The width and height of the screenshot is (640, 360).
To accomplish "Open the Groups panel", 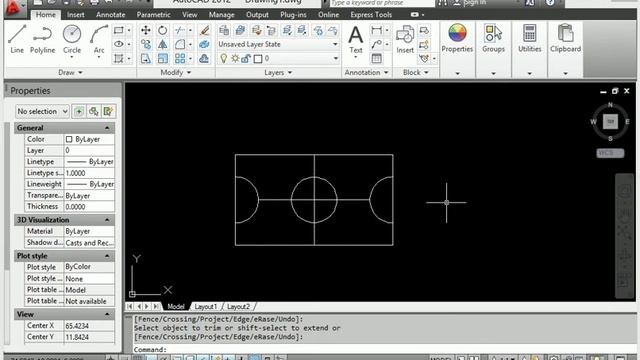I will [493, 38].
